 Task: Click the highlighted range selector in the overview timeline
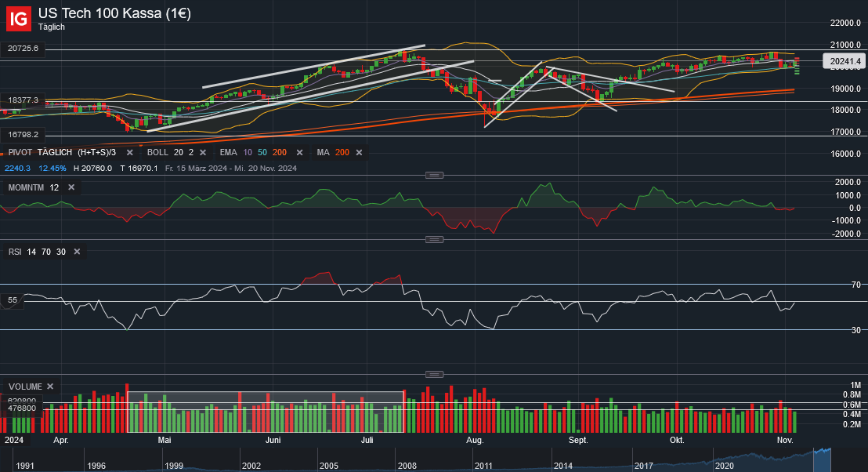tap(822, 459)
